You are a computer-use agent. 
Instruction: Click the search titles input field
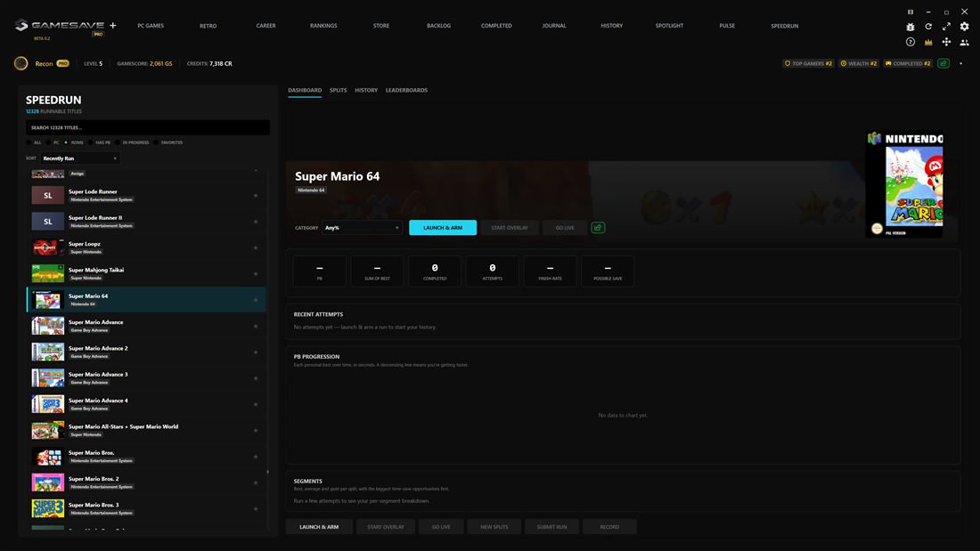click(148, 127)
